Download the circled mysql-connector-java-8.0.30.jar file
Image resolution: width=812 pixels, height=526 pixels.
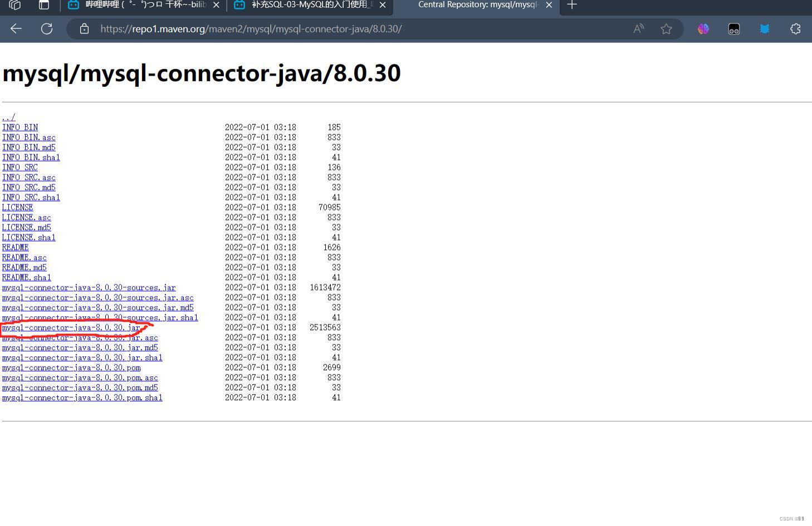click(x=70, y=328)
